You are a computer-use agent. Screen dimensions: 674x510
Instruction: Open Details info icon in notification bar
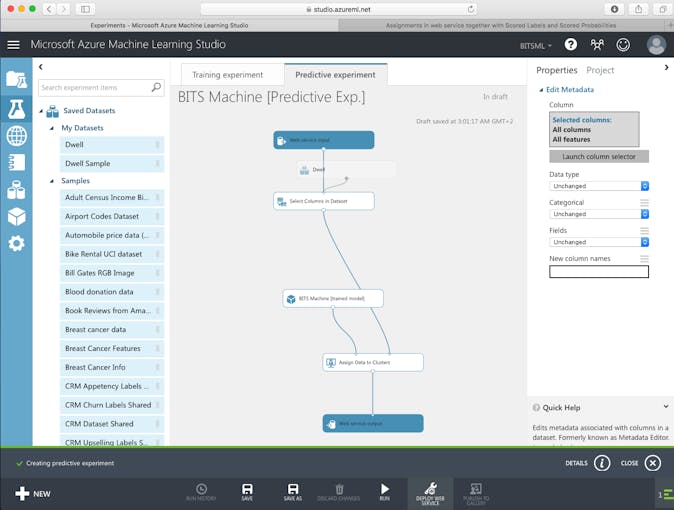pos(602,463)
